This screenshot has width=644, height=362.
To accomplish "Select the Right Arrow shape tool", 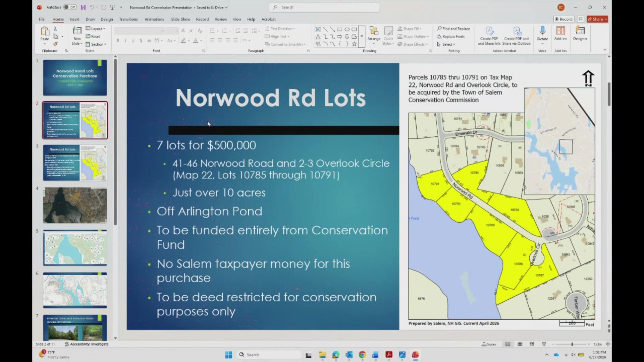I will [x=339, y=37].
